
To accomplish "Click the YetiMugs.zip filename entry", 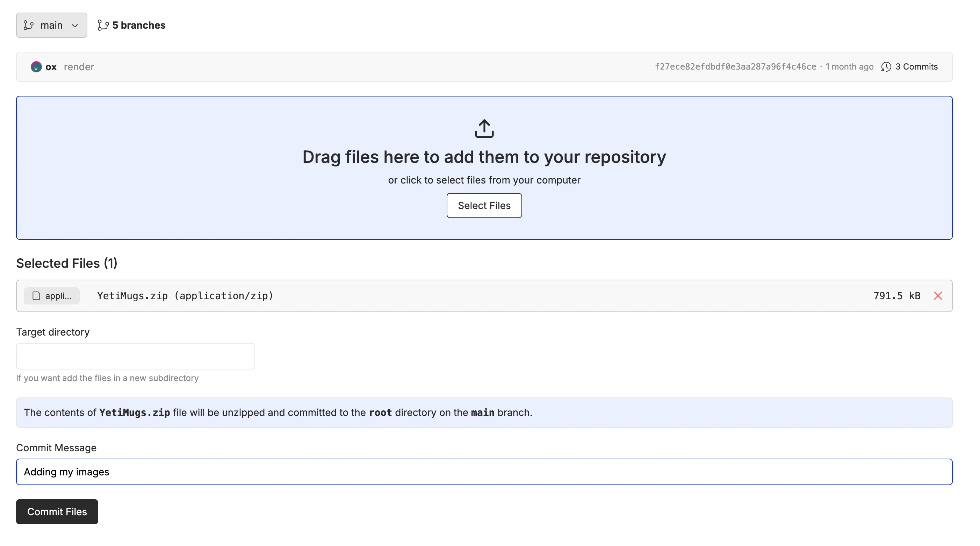I will click(185, 296).
